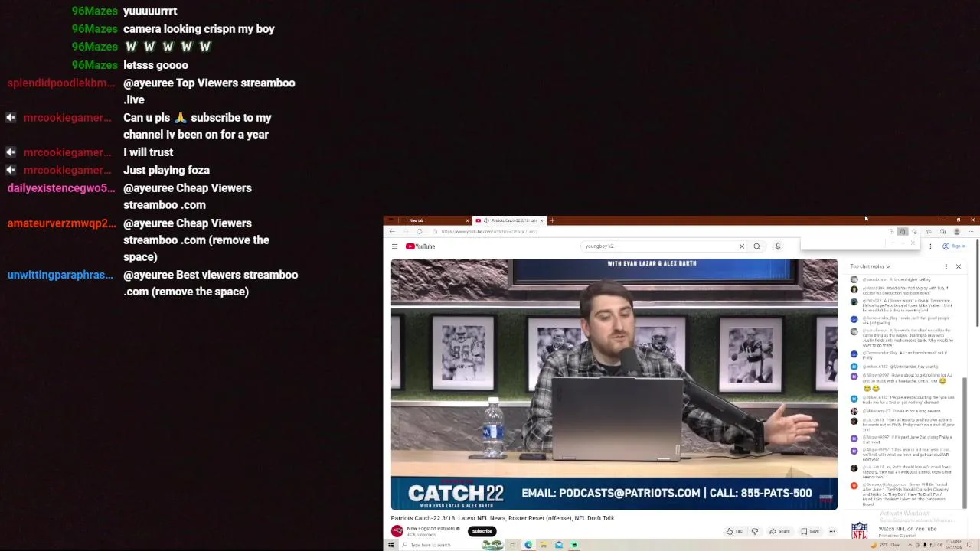This screenshot has width=980, height=551.
Task: Click chat message 'camera looking crispn my boy'
Action: click(x=198, y=28)
